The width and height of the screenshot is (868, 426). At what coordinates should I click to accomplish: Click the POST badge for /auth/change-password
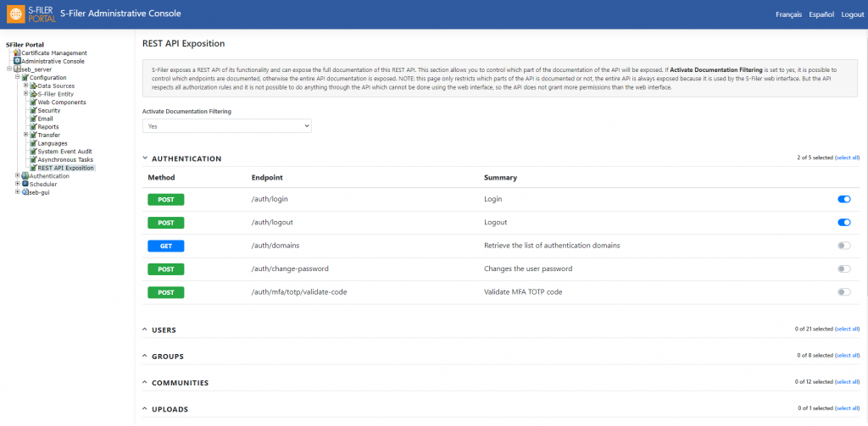point(166,269)
